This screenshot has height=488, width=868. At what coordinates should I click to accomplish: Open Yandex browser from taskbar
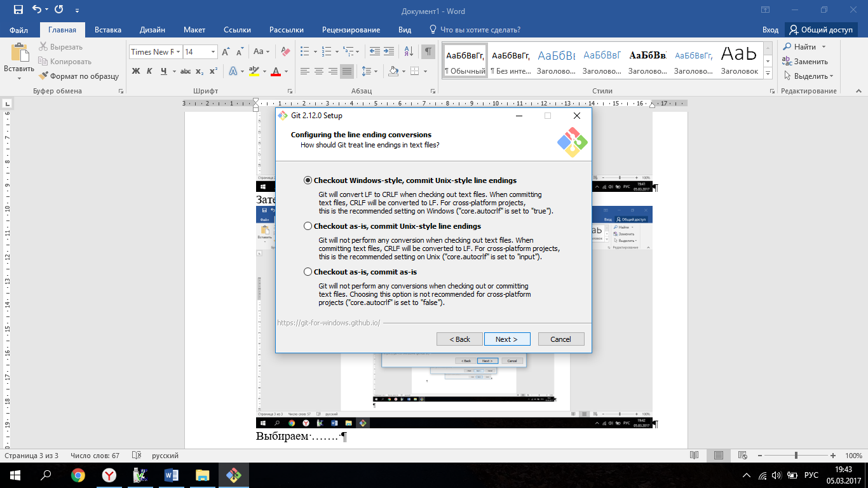click(x=109, y=475)
